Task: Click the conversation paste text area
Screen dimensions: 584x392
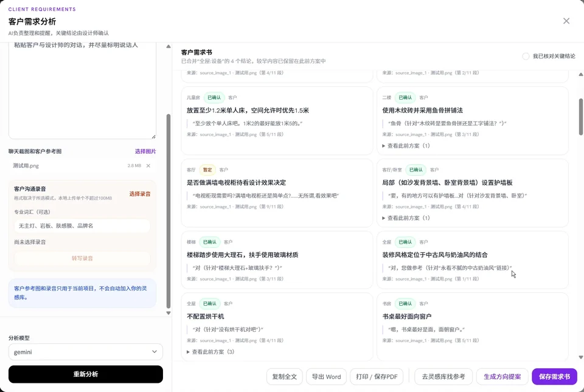Action: [82, 90]
